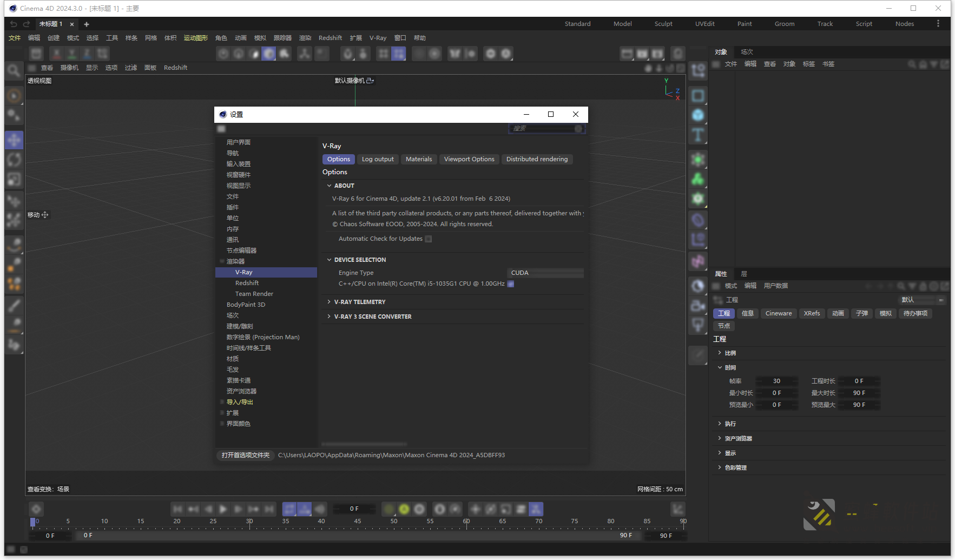Add a Camera object
The width and height of the screenshot is (955, 560).
698,306
